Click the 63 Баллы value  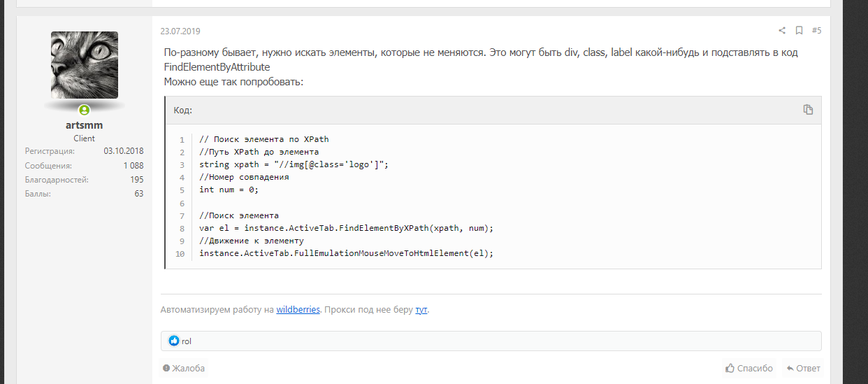coord(138,194)
